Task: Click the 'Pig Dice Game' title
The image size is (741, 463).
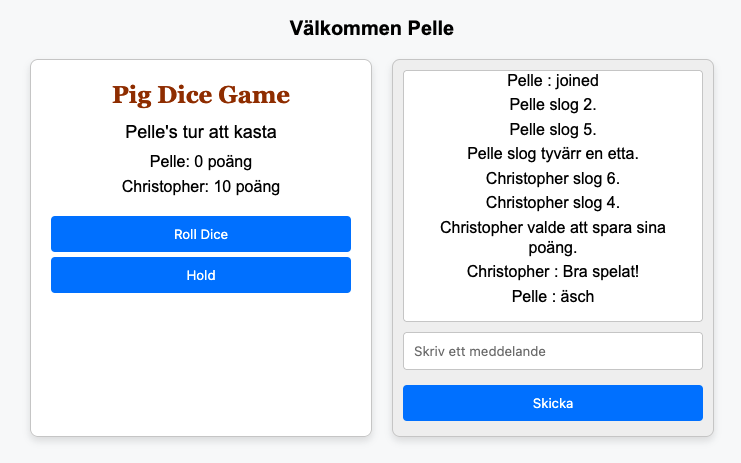Action: 200,95
